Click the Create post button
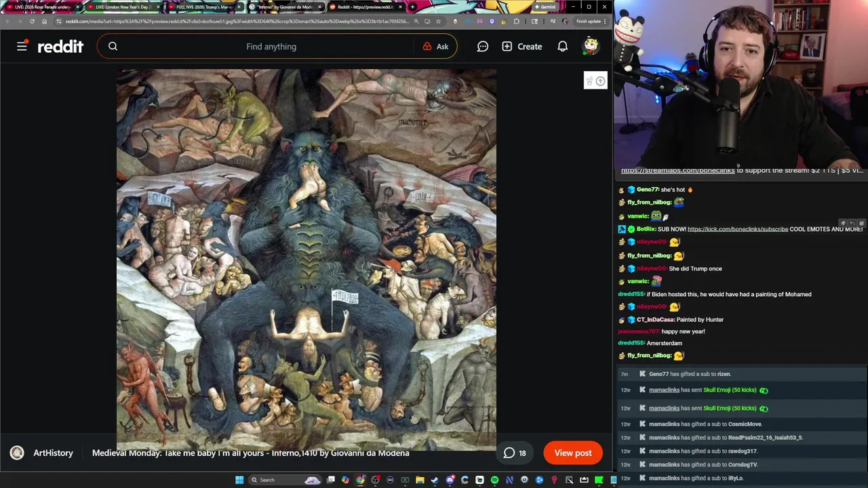Viewport: 868px width, 488px height. pyautogui.click(x=521, y=46)
